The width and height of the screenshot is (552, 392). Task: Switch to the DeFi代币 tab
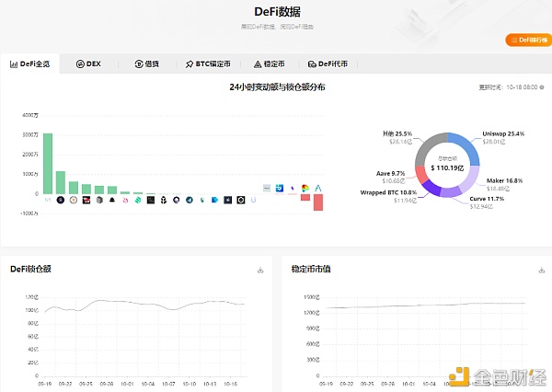(328, 64)
